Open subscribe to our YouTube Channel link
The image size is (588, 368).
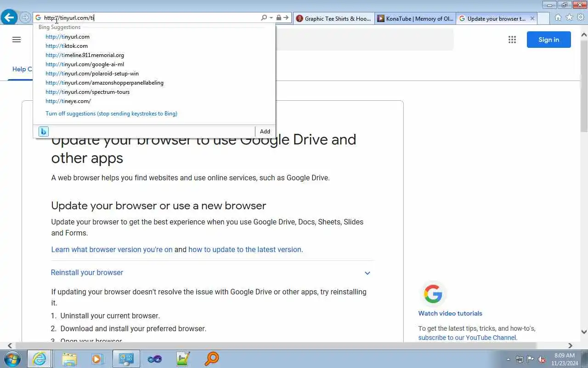point(468,338)
